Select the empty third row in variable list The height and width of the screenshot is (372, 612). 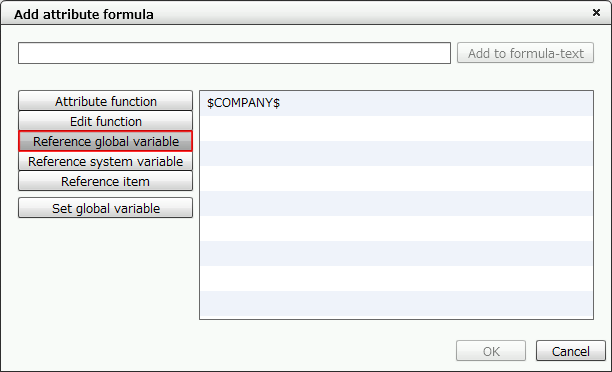[397, 153]
